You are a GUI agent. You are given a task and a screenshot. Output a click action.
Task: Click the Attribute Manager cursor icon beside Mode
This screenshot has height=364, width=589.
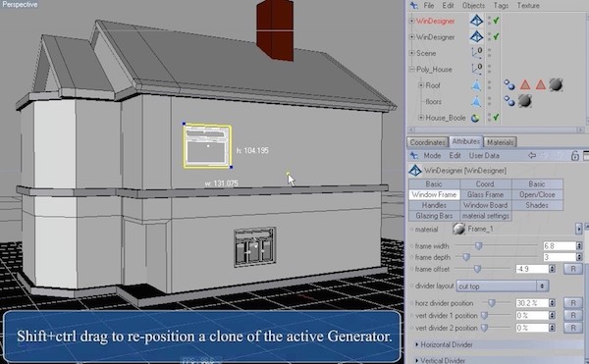pyautogui.click(x=414, y=155)
